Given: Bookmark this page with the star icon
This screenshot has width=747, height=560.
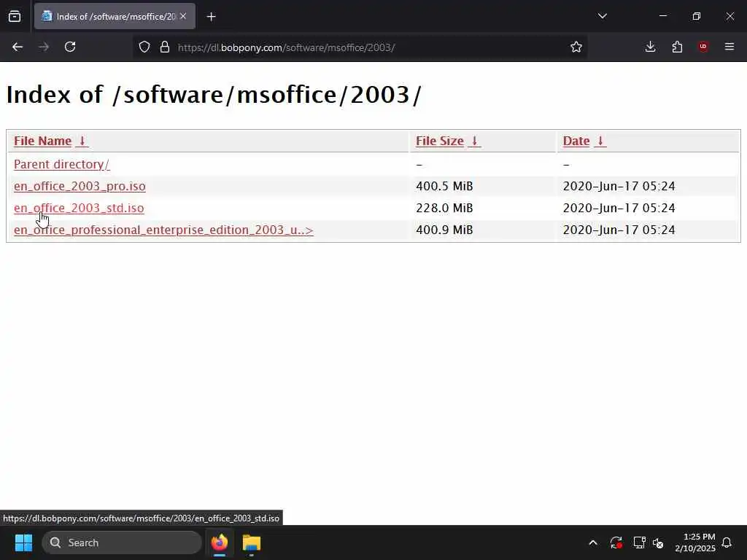Looking at the screenshot, I should tap(576, 47).
